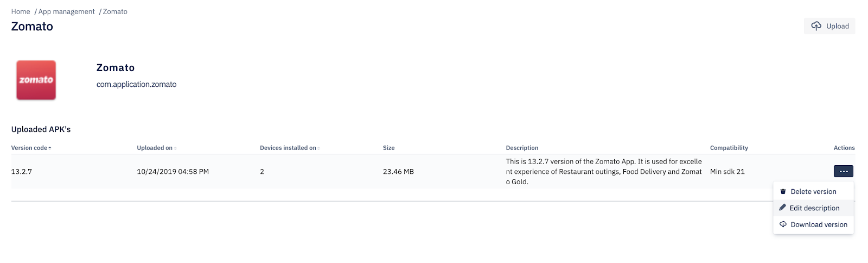Sort by Version code column arrow
Viewport: 868px width, 263px height.
click(50, 148)
